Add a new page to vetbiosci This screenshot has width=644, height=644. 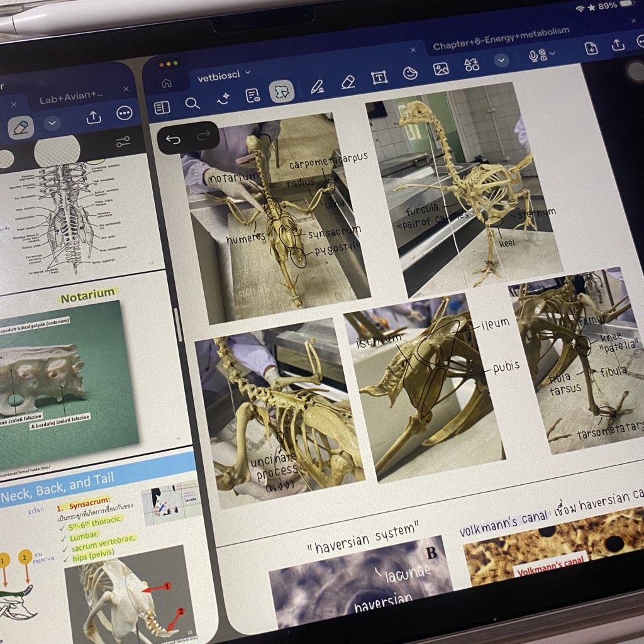pos(591,48)
